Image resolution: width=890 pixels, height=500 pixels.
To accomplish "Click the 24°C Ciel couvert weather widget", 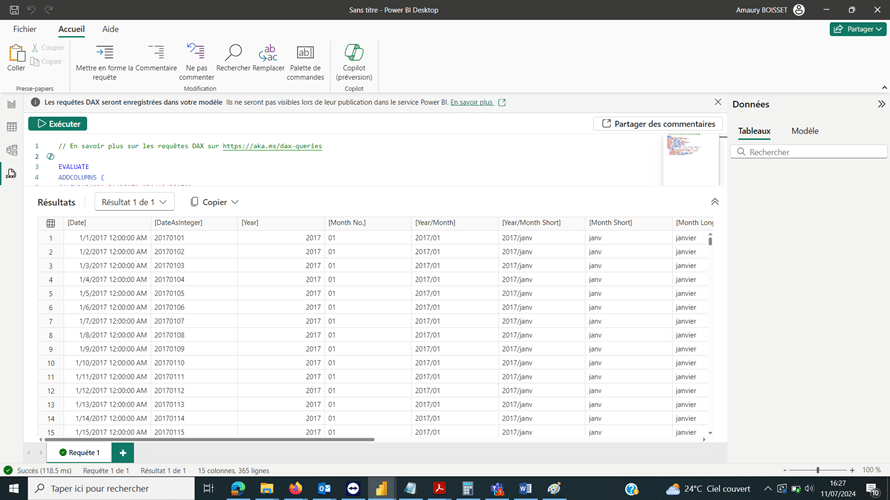I will [x=708, y=488].
